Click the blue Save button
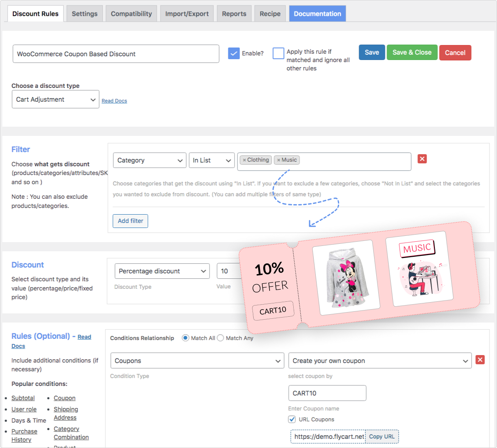The height and width of the screenshot is (448, 497). tap(372, 53)
